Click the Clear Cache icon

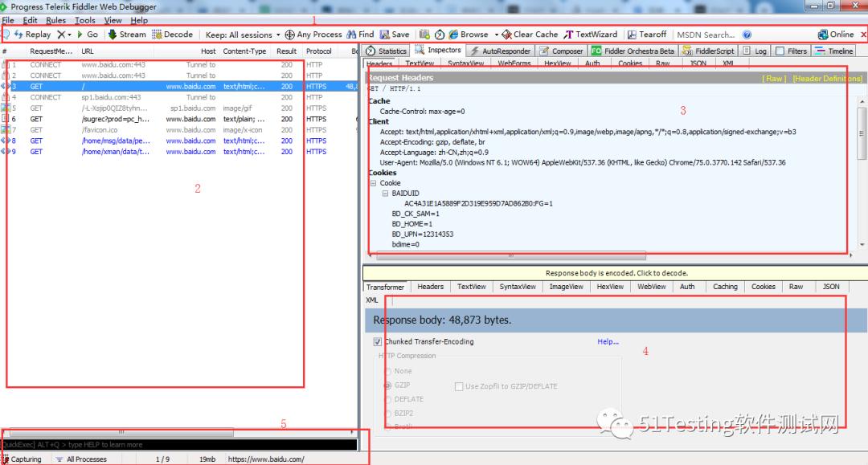coord(506,35)
